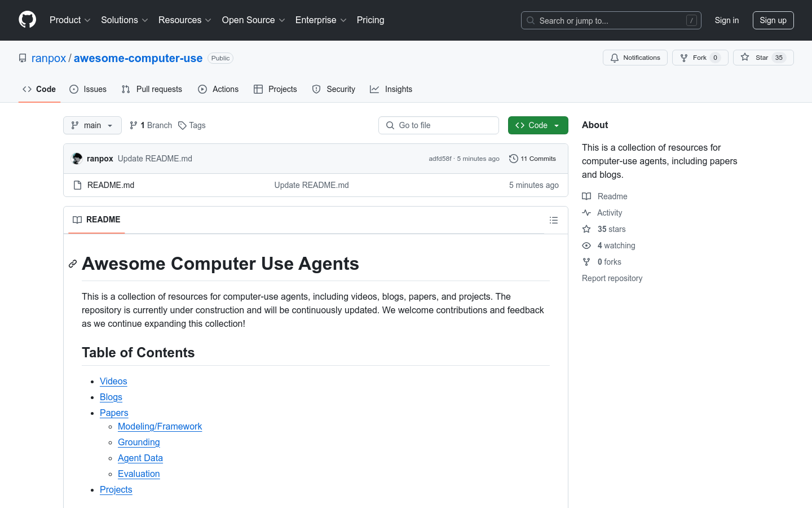Viewport: 812px width, 508px height.
Task: Click the Go to file search box
Action: click(x=439, y=125)
